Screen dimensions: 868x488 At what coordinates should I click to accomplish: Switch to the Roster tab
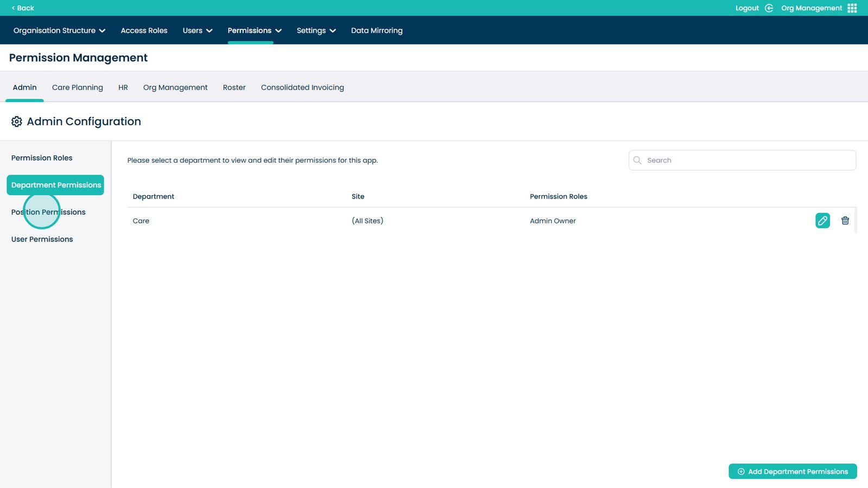point(234,87)
